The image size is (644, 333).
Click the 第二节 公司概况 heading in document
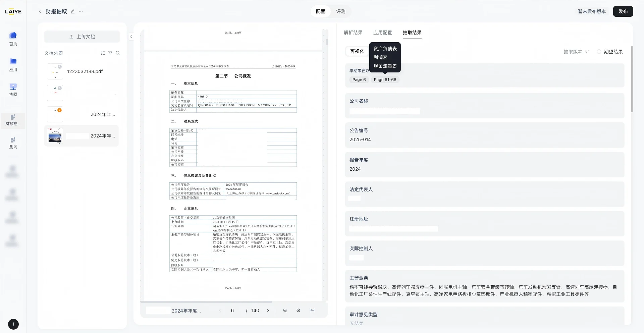click(x=233, y=76)
